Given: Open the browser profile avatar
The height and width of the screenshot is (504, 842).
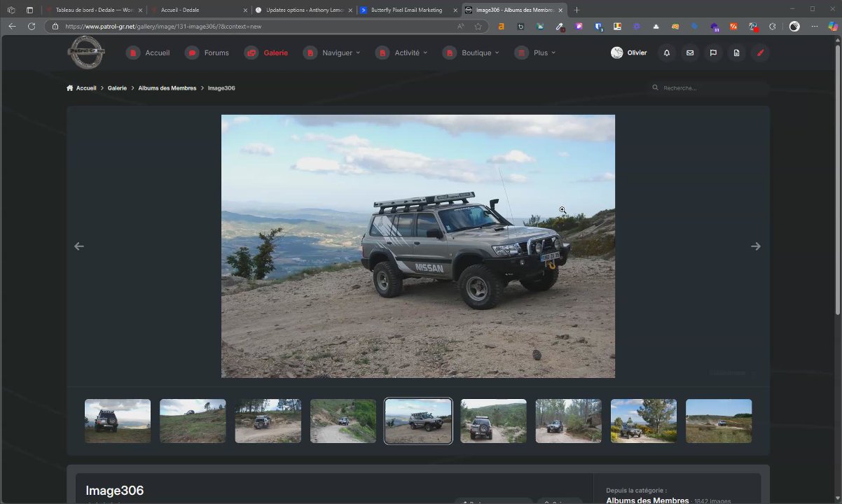Looking at the screenshot, I should (x=794, y=26).
